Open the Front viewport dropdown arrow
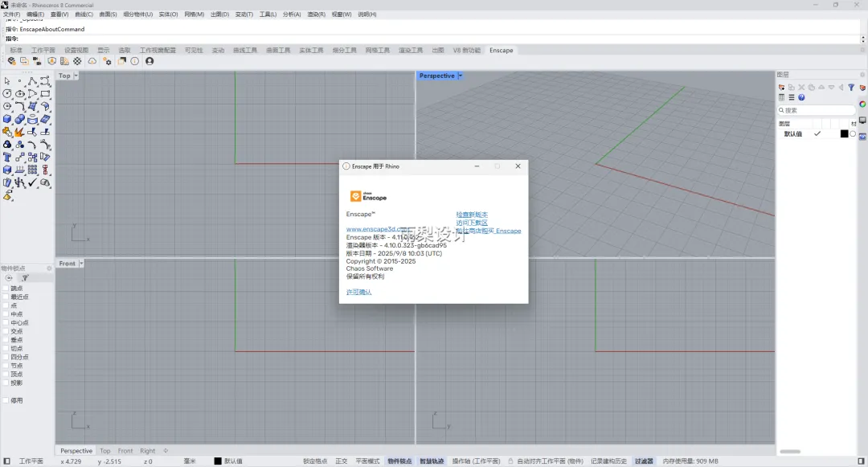 pos(81,264)
